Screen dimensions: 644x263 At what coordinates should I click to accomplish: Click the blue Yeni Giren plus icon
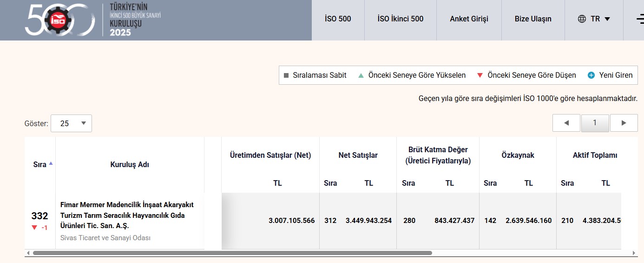point(591,75)
